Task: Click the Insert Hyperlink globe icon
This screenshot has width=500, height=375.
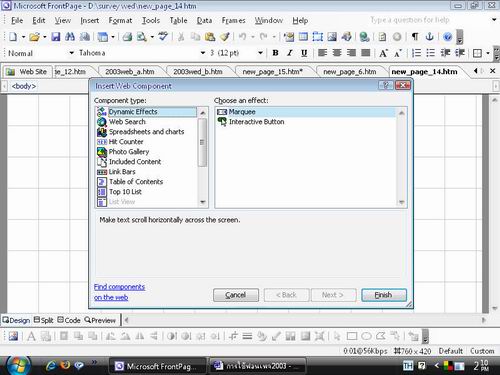Action: 364,37
